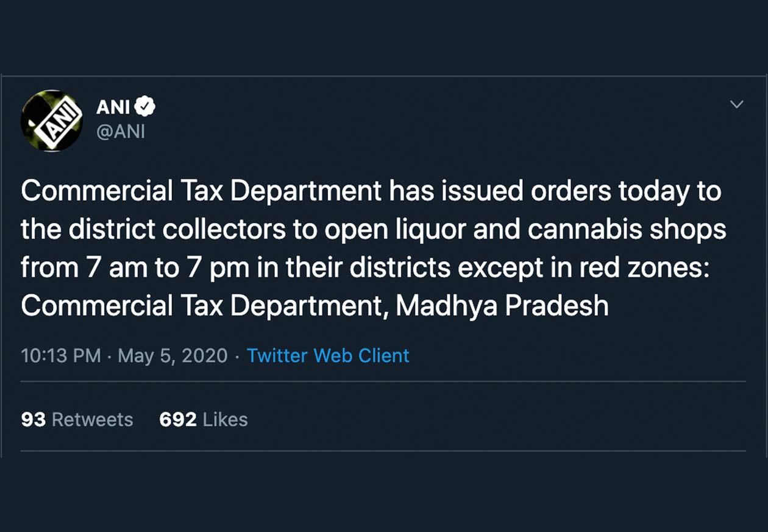Image resolution: width=768 pixels, height=532 pixels.
Task: Click the line mentioning liquor and cannabis shops
Action: point(374,230)
